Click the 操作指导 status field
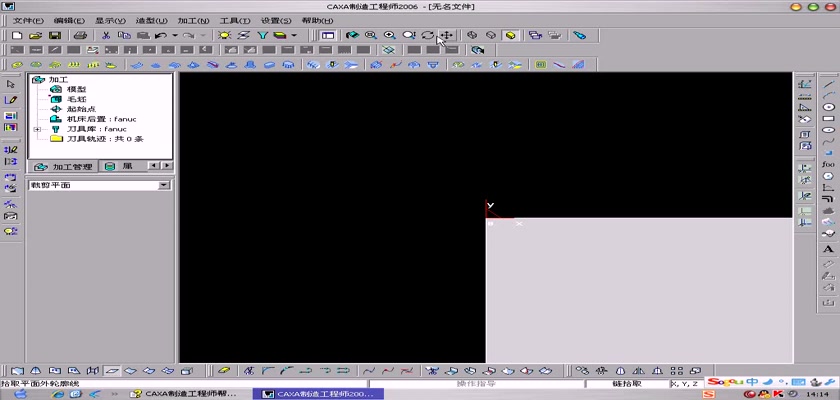Screen dimensions: 840x400 pyautogui.click(x=476, y=384)
